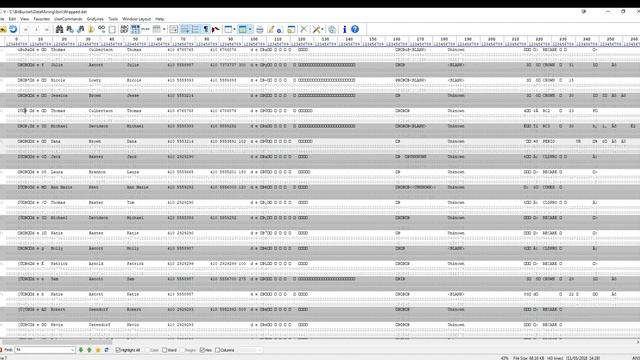
Task: Toggle the highlighted line-wrap icon left of pilcrow
Action: coord(185,29)
